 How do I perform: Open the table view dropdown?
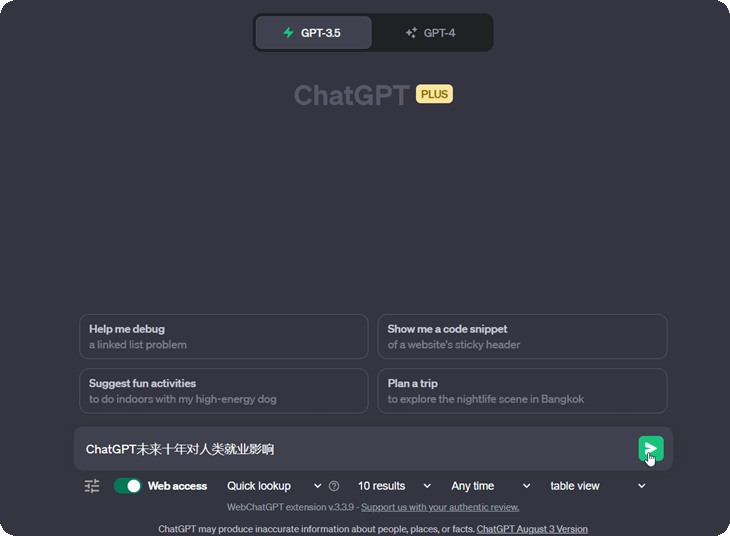[598, 486]
